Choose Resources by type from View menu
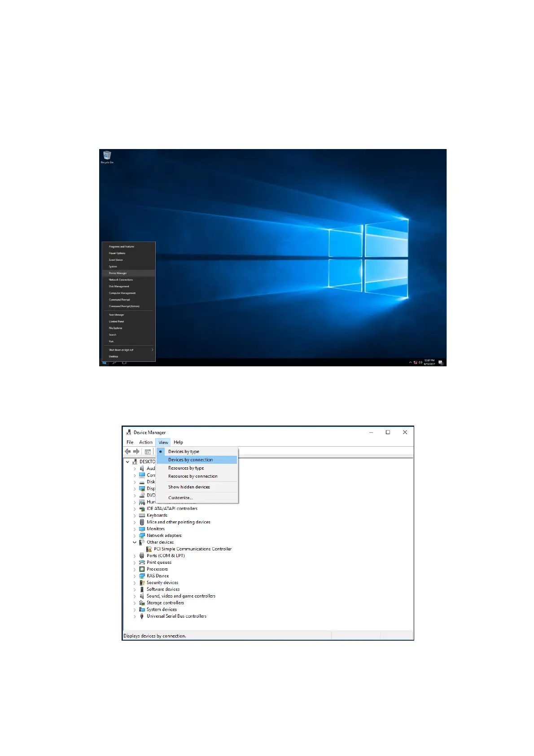534x756 pixels. click(197, 468)
